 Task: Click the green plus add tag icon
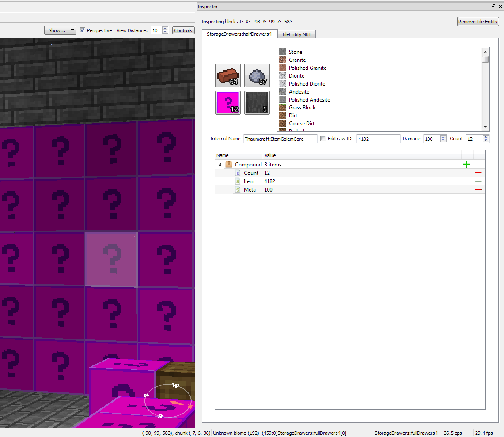tap(466, 165)
